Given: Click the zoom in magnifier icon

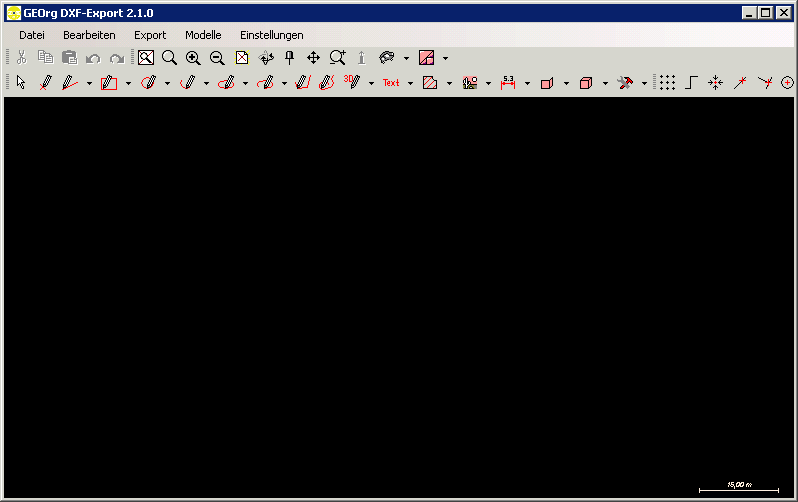Looking at the screenshot, I should (x=193, y=58).
